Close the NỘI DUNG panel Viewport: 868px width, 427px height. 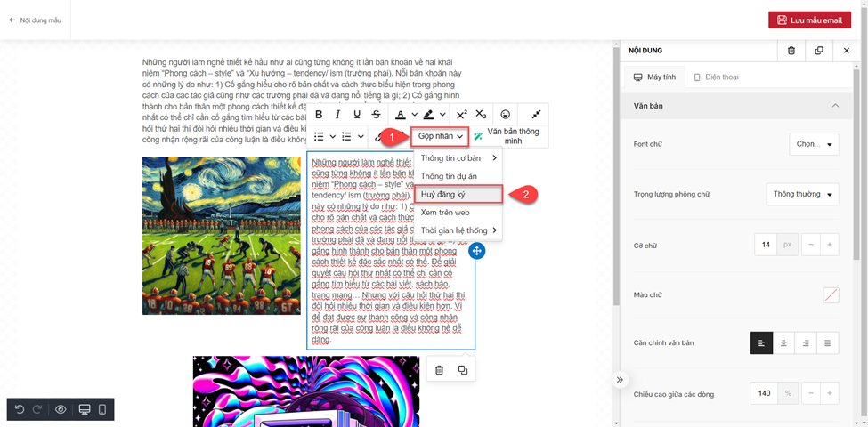tap(846, 51)
